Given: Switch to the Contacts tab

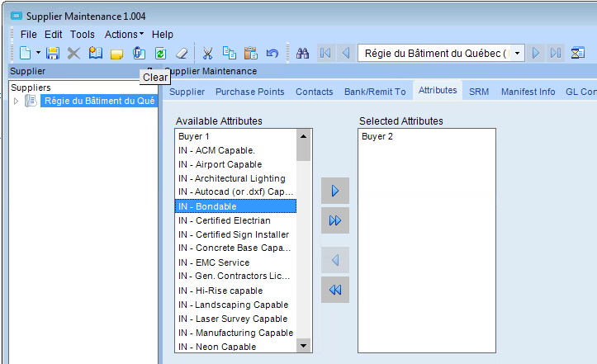Looking at the screenshot, I should [x=314, y=92].
